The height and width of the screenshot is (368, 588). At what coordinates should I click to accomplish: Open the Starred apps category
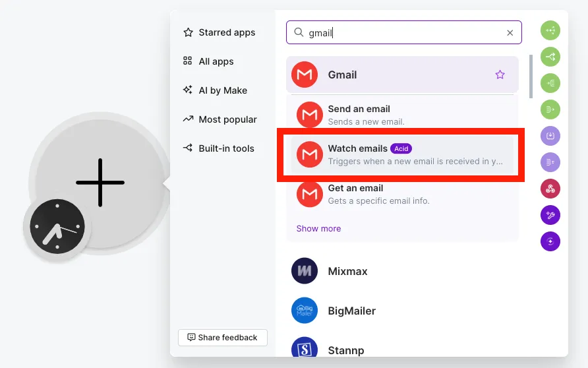click(220, 32)
